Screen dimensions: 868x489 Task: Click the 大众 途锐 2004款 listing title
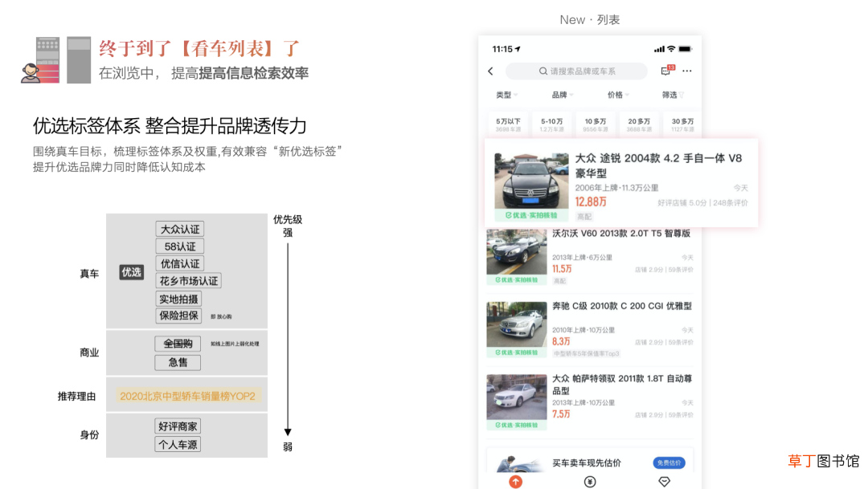coord(658,165)
